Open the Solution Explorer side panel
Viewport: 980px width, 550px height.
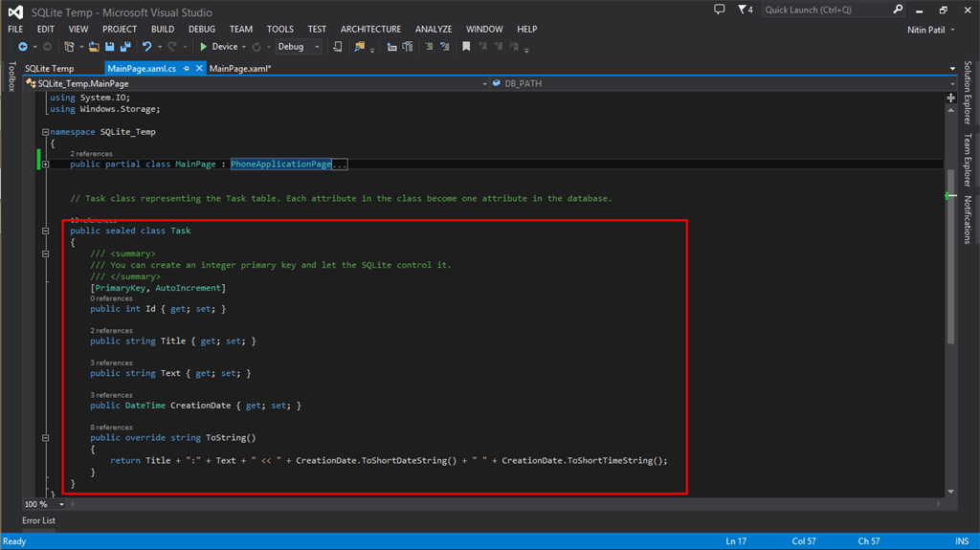(967, 94)
